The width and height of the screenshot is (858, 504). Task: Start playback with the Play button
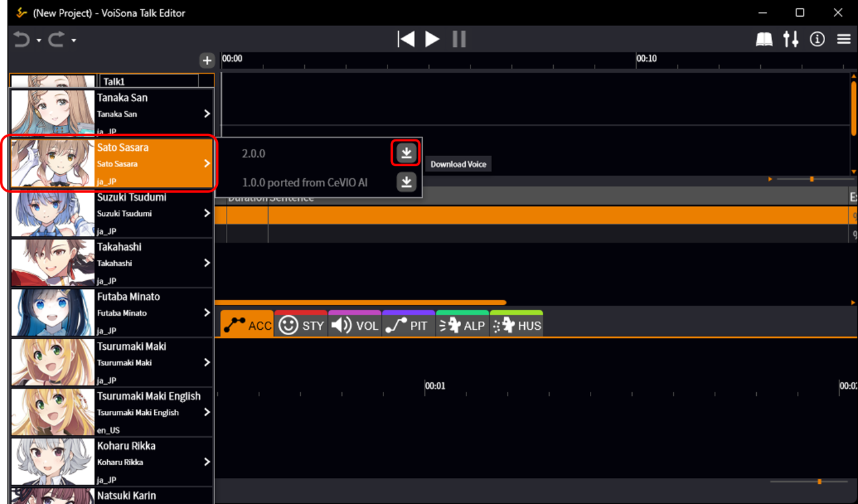point(432,39)
